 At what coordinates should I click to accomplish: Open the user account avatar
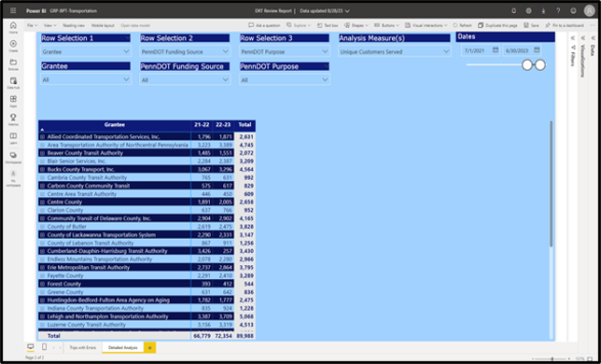[x=589, y=10]
